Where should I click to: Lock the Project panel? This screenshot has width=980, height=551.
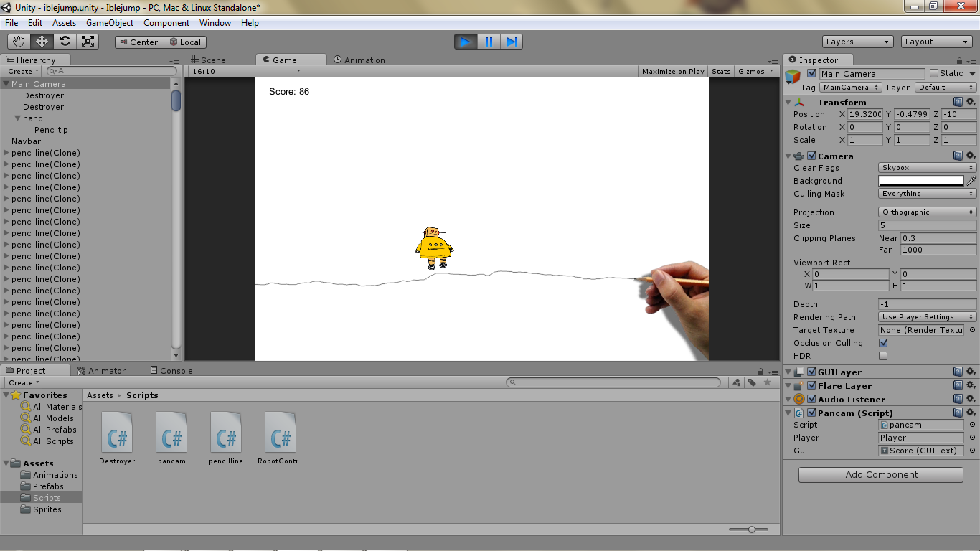point(762,371)
